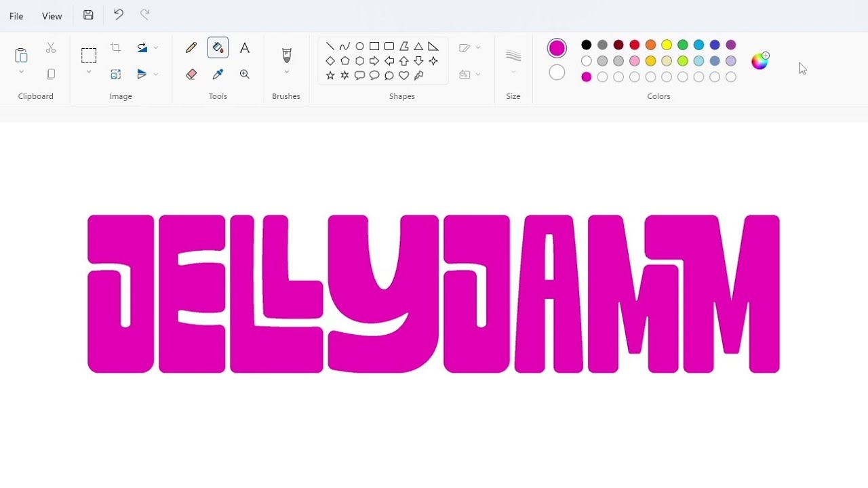Pick the yellow color swatch
The width and height of the screenshot is (868, 488).
point(667,45)
